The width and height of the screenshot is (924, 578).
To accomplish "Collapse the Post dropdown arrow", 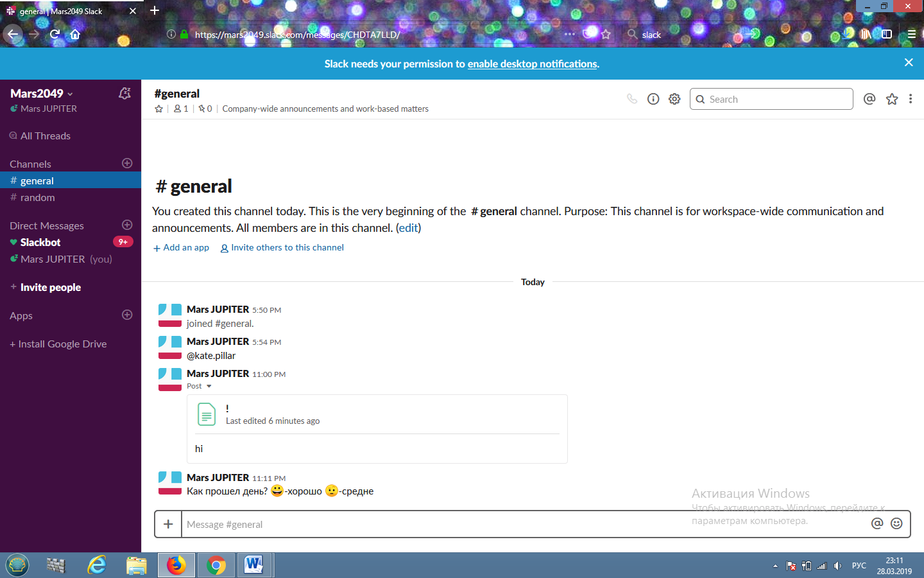I will pyautogui.click(x=209, y=386).
